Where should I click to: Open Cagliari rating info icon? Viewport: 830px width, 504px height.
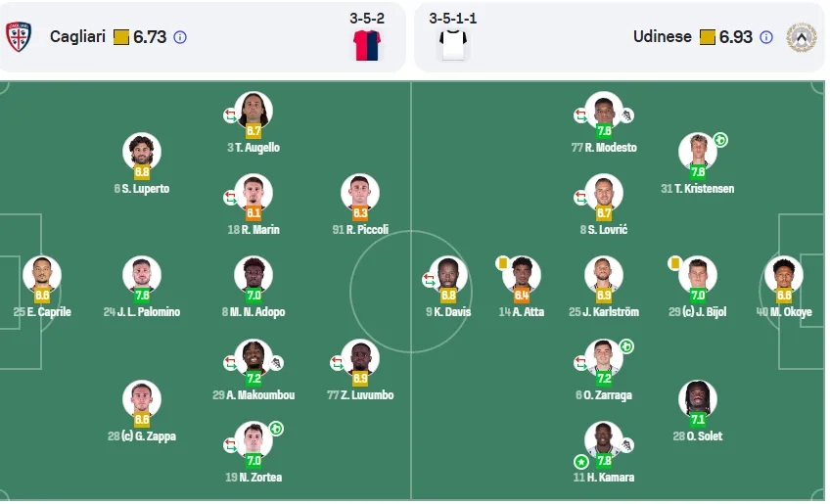click(x=180, y=37)
